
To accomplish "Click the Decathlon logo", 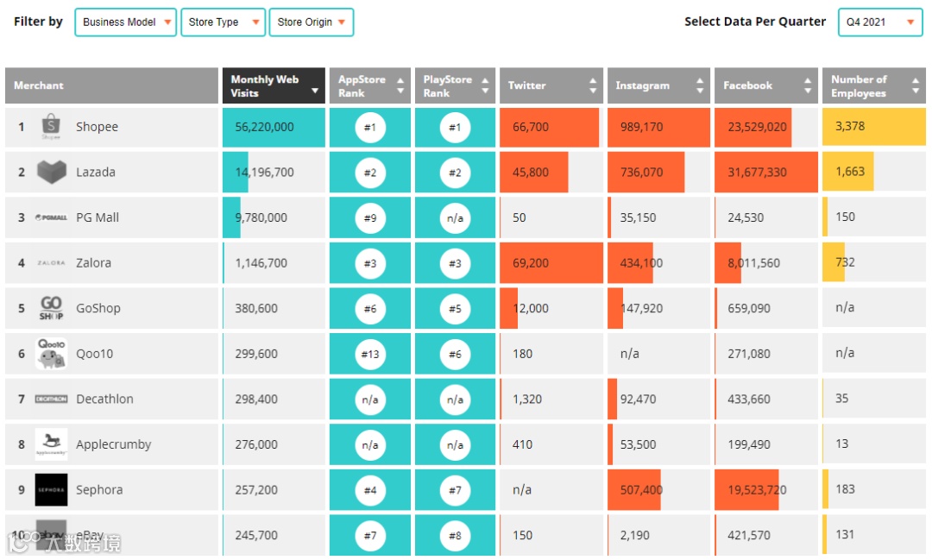I will [51, 399].
